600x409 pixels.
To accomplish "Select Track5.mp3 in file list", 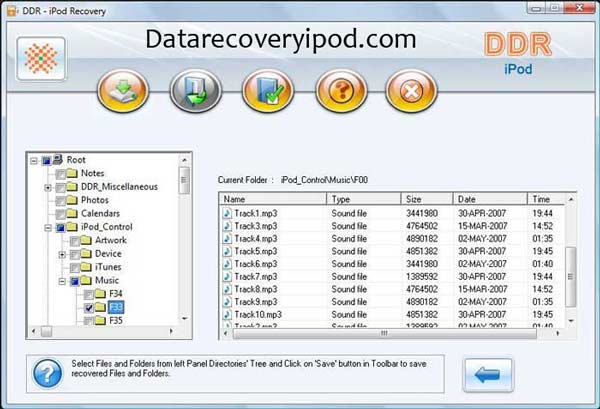I will 256,251.
